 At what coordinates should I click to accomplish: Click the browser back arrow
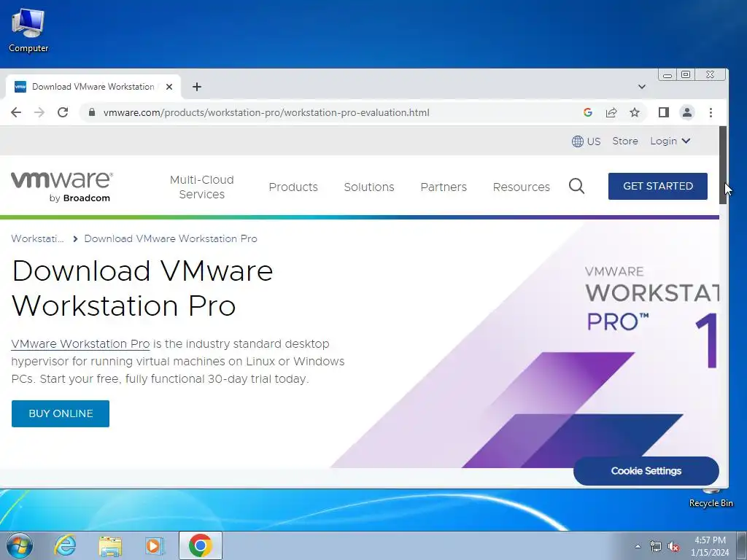tap(16, 112)
